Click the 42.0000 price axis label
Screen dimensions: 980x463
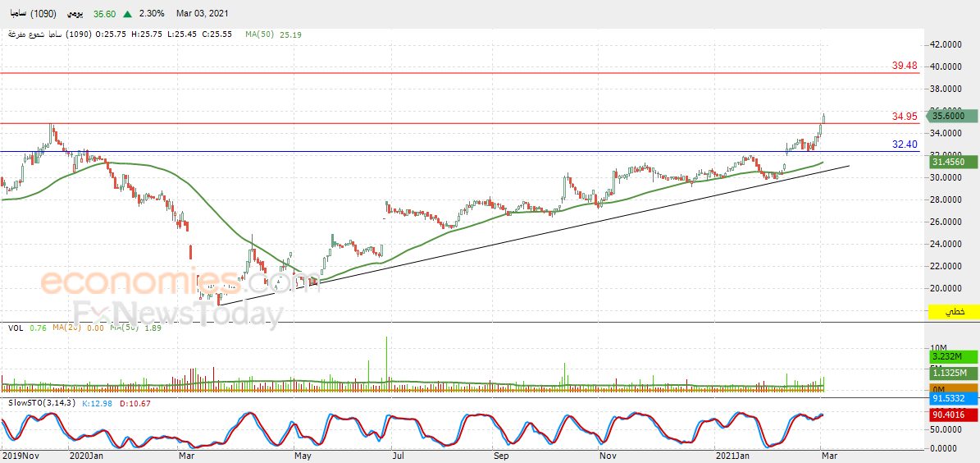[947, 44]
